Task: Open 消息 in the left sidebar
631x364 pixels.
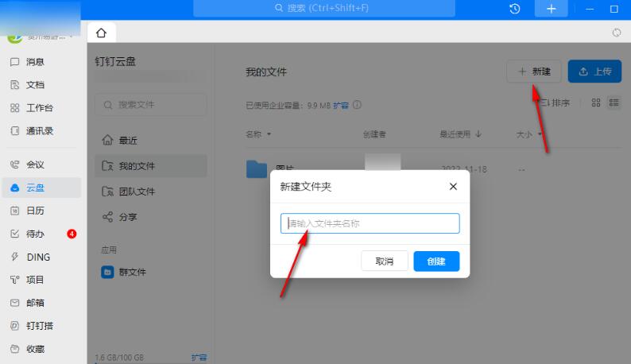Action: (x=35, y=62)
